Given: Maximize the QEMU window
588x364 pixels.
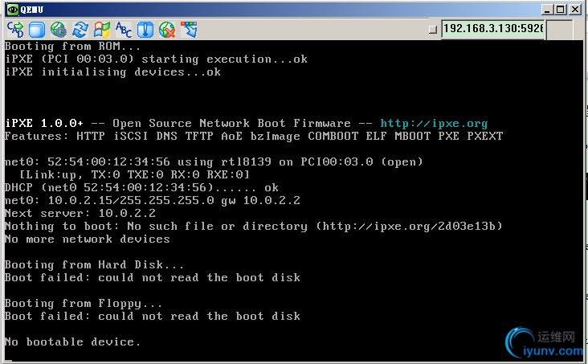Looking at the screenshot, I should pos(560,9).
